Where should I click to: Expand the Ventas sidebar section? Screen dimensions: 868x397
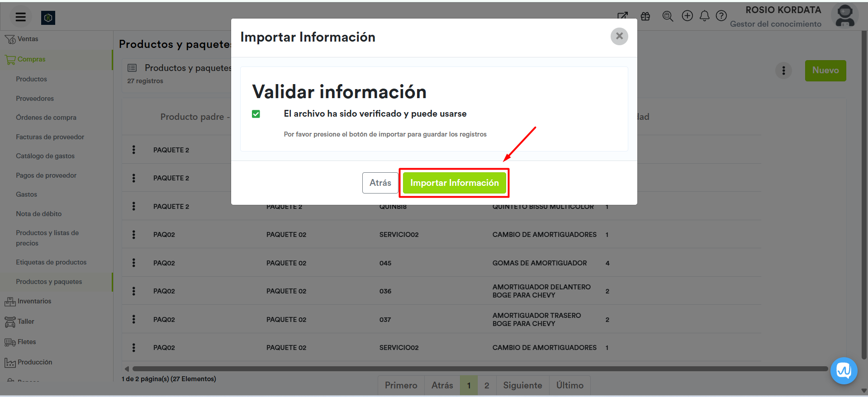28,39
